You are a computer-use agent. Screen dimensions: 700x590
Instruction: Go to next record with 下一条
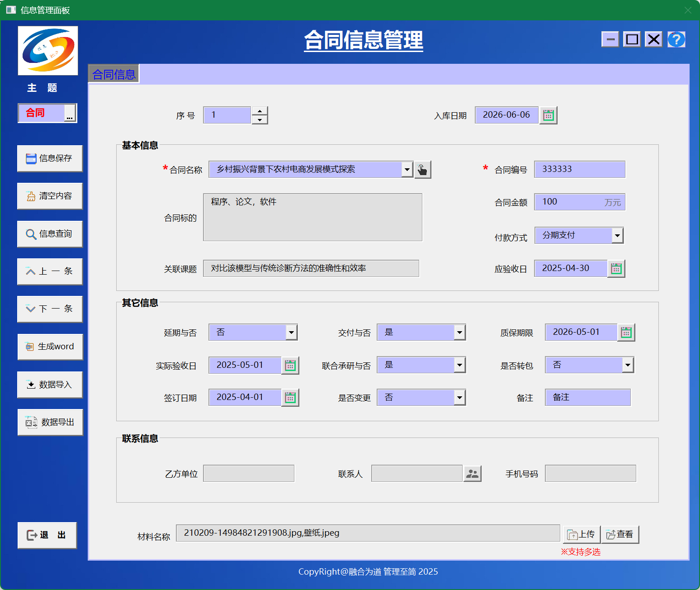(x=50, y=309)
